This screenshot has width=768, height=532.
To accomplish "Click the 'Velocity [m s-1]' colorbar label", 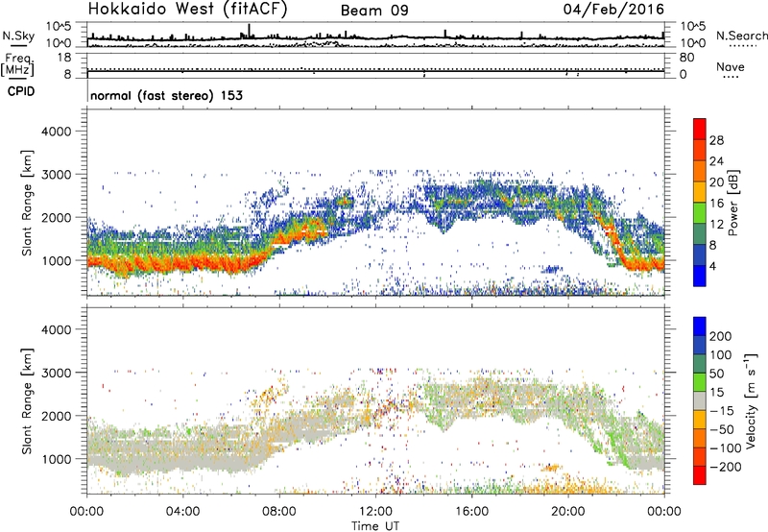I will (x=751, y=400).
